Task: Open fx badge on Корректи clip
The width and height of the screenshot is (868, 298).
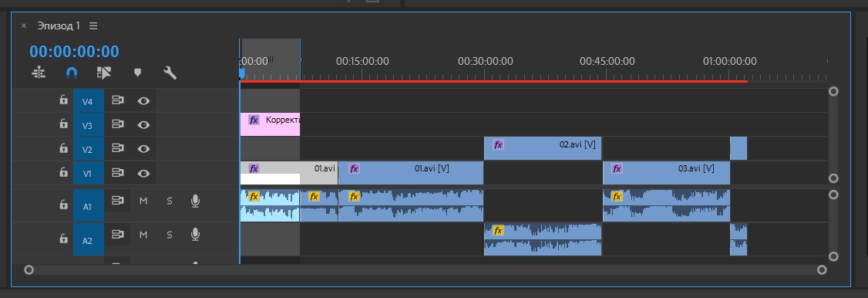Action: click(x=254, y=120)
